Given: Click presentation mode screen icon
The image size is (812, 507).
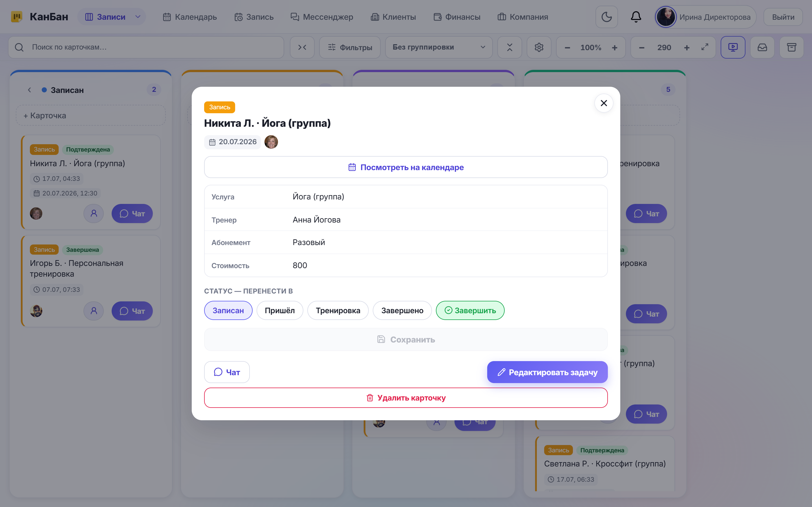Looking at the screenshot, I should (733, 47).
